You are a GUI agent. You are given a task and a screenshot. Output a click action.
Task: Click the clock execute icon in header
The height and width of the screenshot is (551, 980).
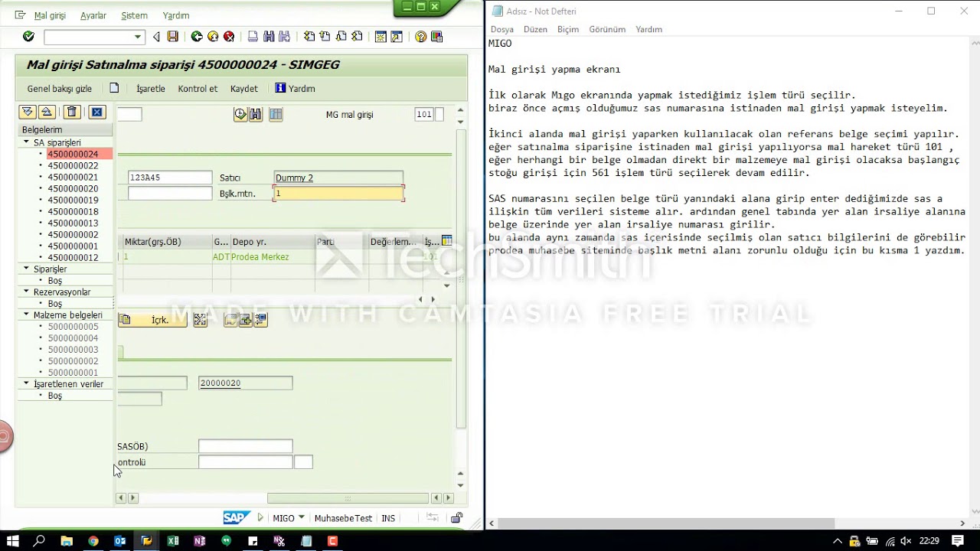coord(240,114)
